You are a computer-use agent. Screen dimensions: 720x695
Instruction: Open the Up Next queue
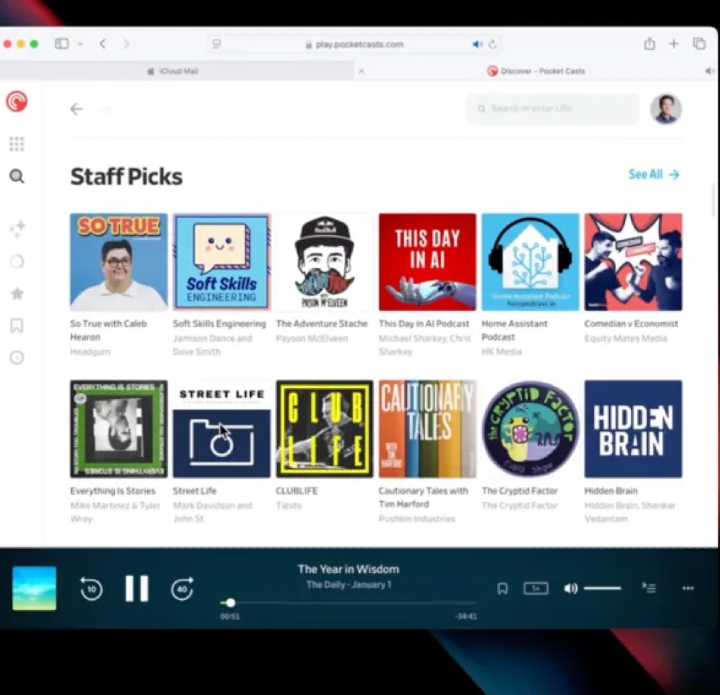pyautogui.click(x=649, y=588)
